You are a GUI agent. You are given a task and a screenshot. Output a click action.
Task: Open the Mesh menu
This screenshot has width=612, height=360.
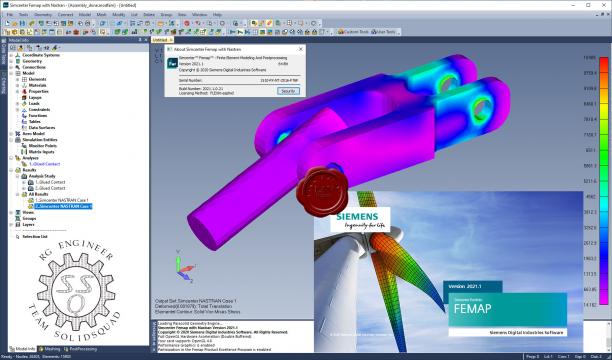(101, 14)
